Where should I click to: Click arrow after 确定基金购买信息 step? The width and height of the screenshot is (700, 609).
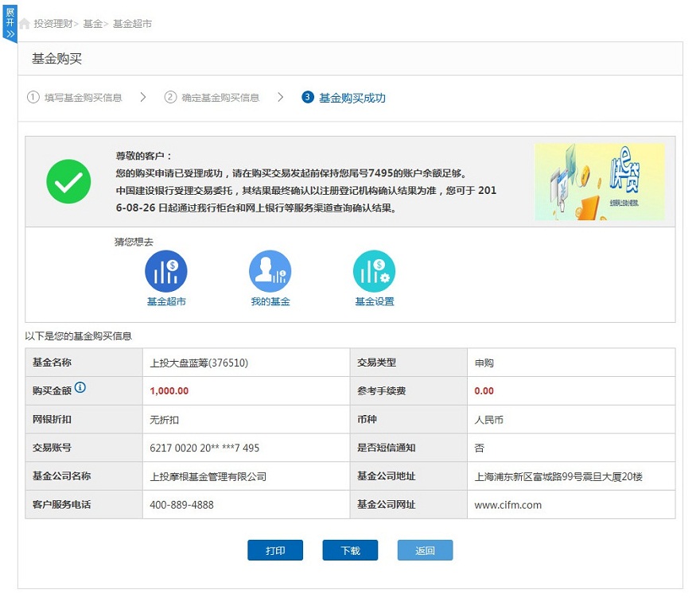(281, 98)
